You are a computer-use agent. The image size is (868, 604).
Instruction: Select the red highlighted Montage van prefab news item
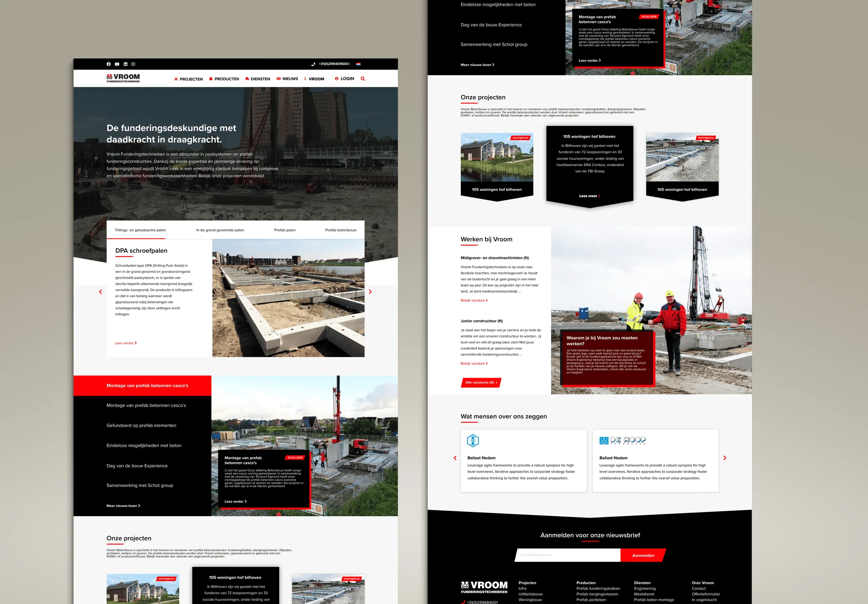142,386
